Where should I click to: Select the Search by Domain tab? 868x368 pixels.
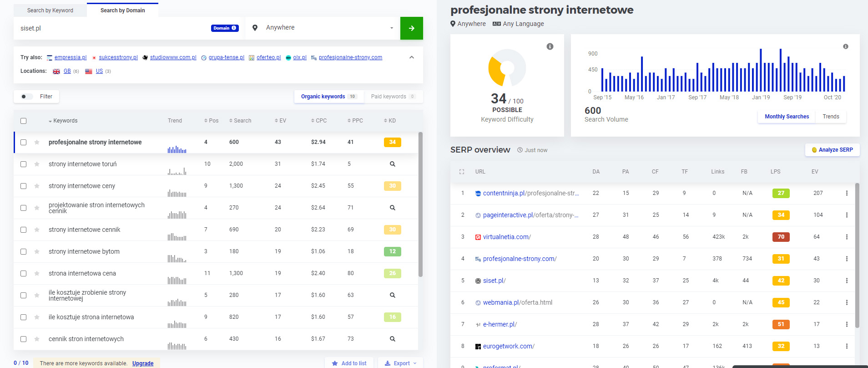122,10
